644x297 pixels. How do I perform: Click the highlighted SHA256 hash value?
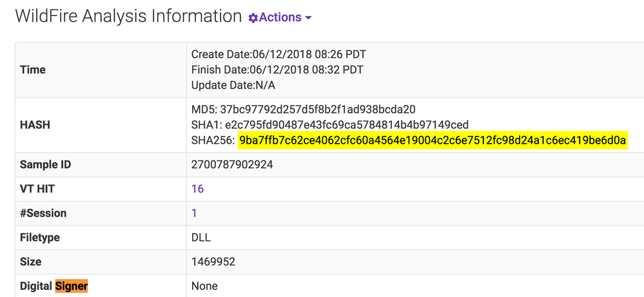tap(432, 140)
